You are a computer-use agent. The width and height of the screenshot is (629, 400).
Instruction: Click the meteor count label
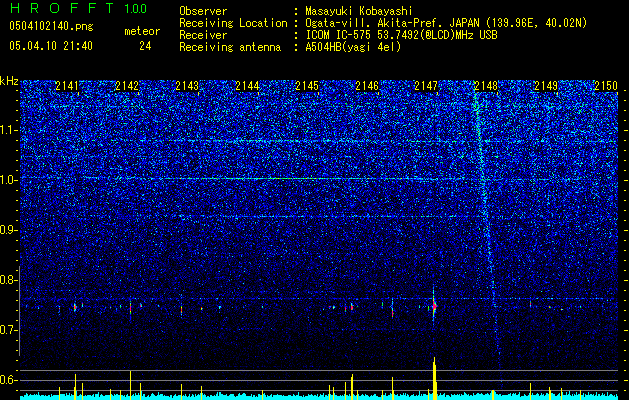pyautogui.click(x=142, y=31)
